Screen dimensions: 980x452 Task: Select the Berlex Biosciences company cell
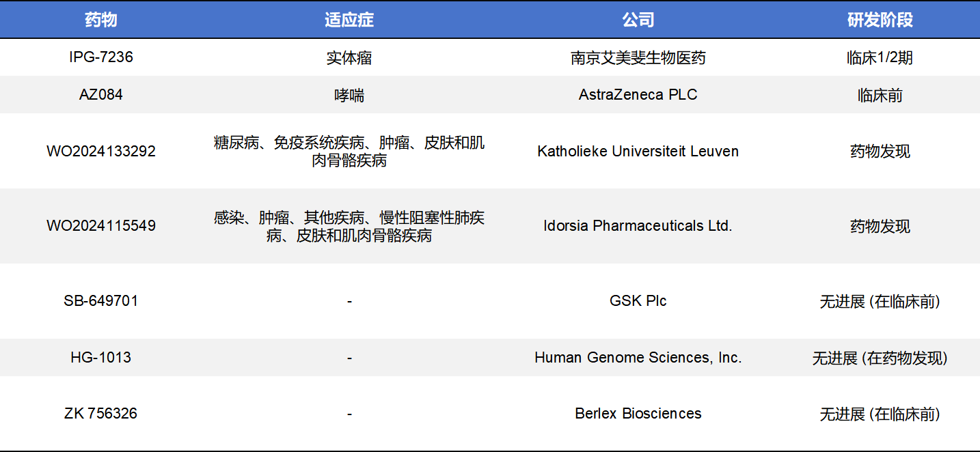[638, 414]
